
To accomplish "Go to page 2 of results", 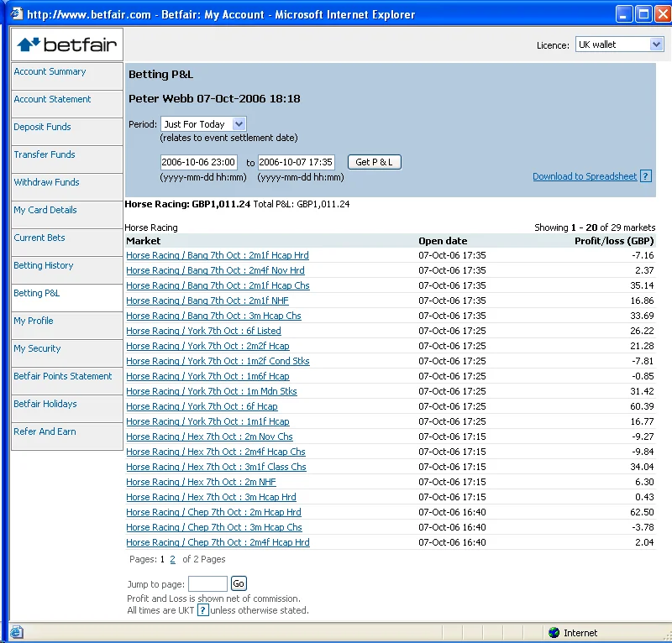I will point(172,559).
